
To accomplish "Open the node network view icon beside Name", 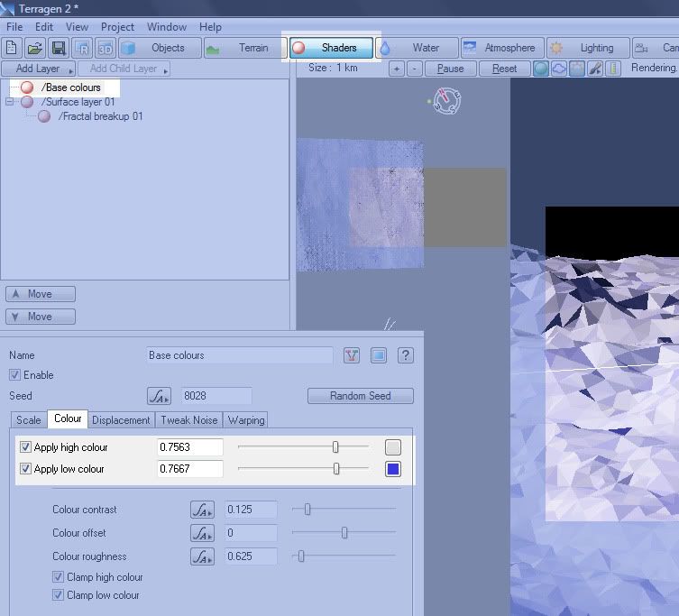I will 352,355.
